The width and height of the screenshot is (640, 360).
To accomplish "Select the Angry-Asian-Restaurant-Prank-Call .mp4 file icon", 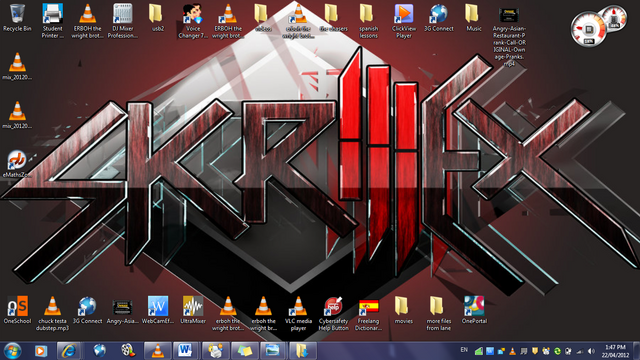I will pyautogui.click(x=509, y=35).
